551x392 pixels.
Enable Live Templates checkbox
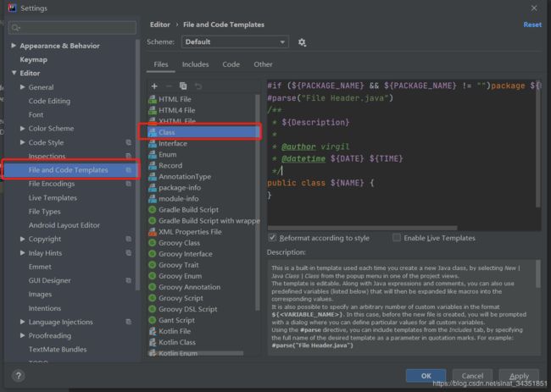[x=397, y=238]
